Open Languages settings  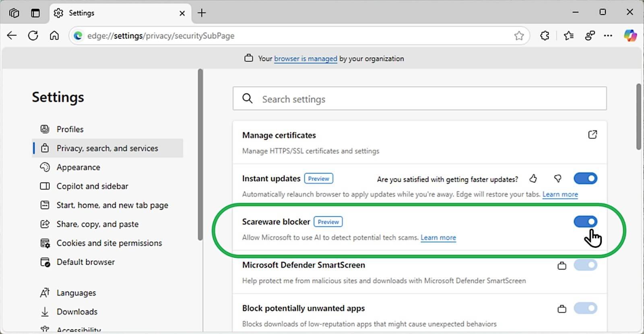click(x=107, y=293)
